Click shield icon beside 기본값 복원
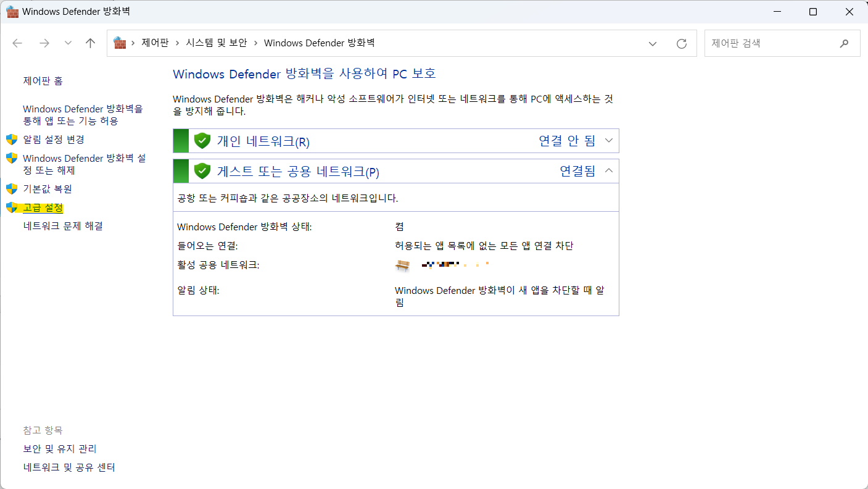This screenshot has width=868, height=489. point(12,189)
